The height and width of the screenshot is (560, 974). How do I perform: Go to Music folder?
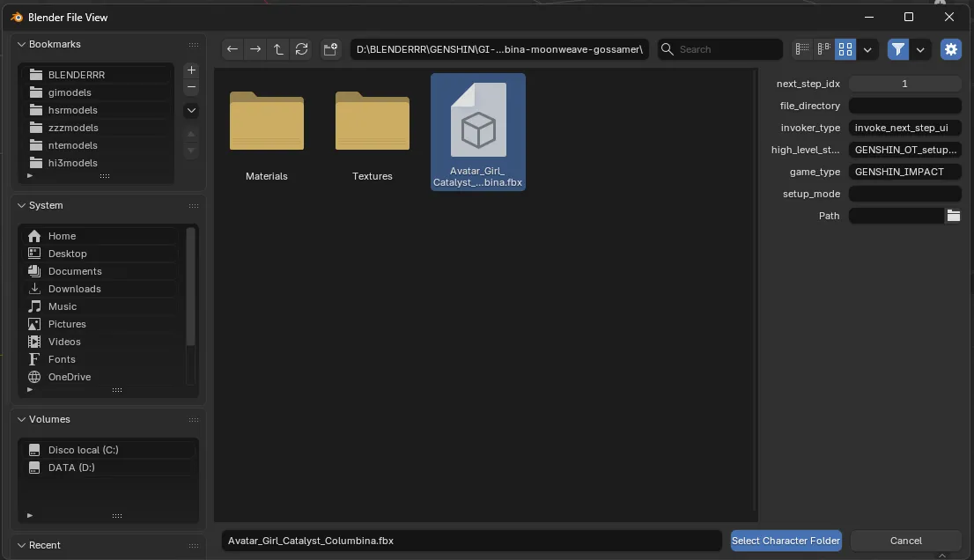pos(102,306)
